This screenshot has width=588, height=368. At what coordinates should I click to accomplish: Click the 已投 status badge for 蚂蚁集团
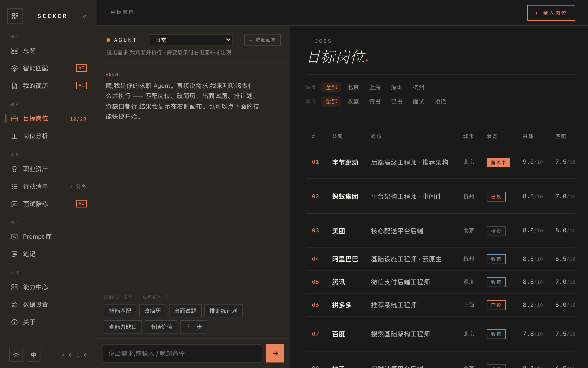pyautogui.click(x=496, y=197)
